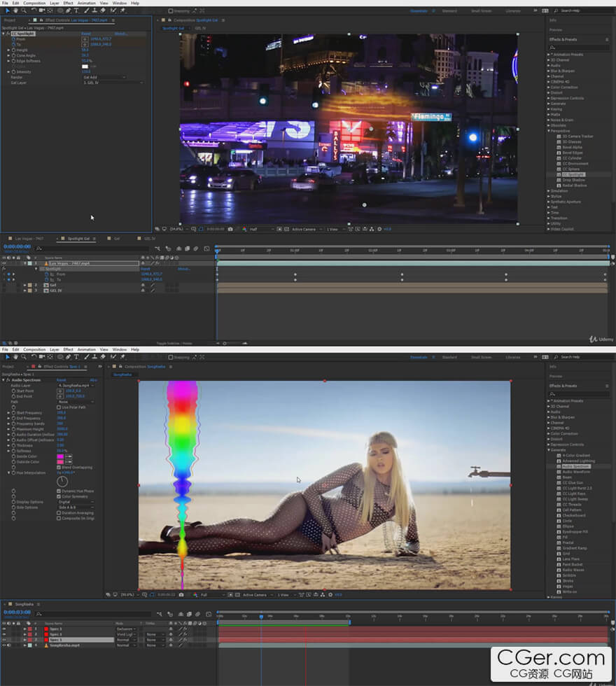The width and height of the screenshot is (616, 686).
Task: Click the Hue Interpolation angle dial
Action: point(62,482)
